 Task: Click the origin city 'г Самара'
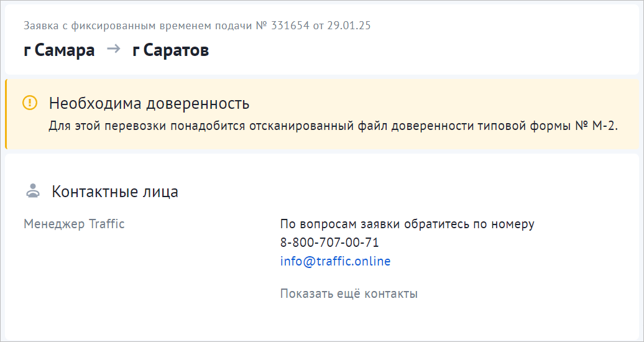pyautogui.click(x=59, y=50)
